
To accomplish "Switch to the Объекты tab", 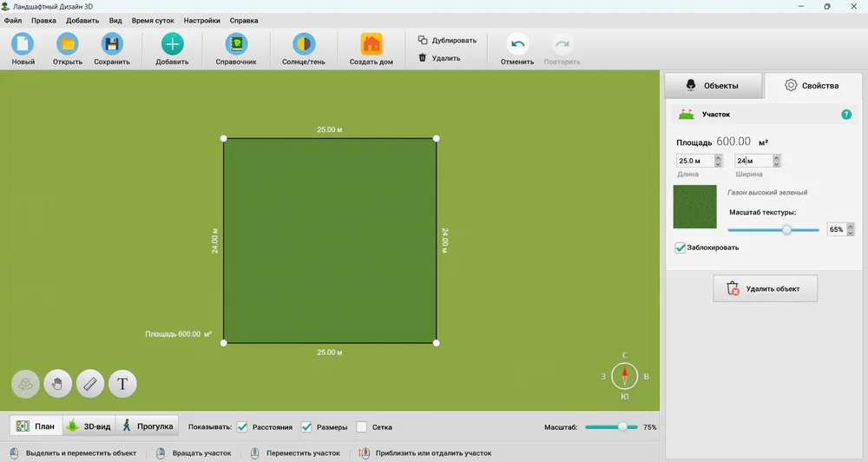I will click(x=713, y=85).
